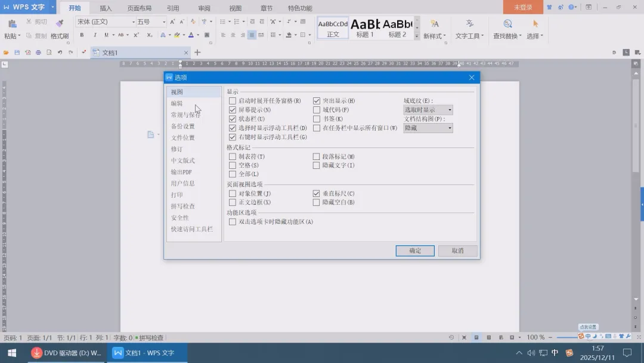Click 拼写检查 in status bar
This screenshot has width=644, height=363.
tap(149, 337)
